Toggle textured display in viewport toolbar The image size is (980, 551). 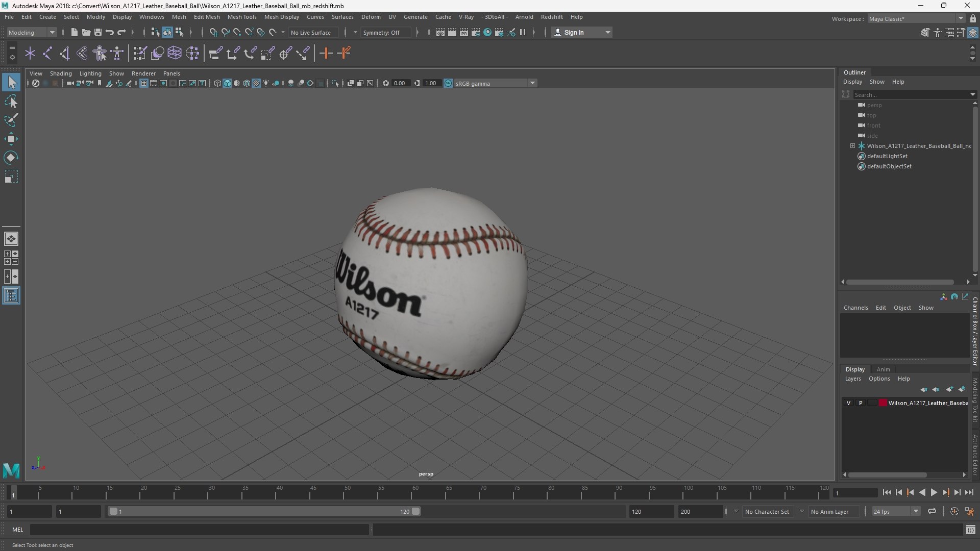[x=256, y=83]
